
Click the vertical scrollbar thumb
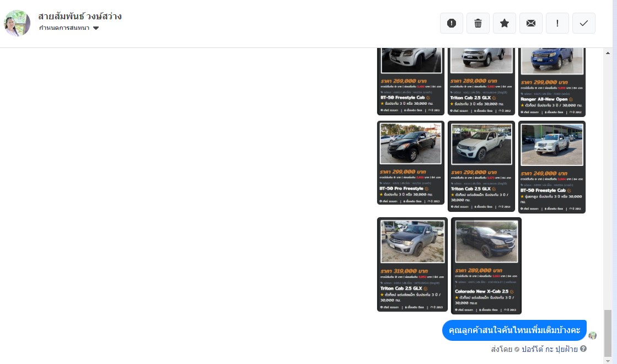point(608,333)
